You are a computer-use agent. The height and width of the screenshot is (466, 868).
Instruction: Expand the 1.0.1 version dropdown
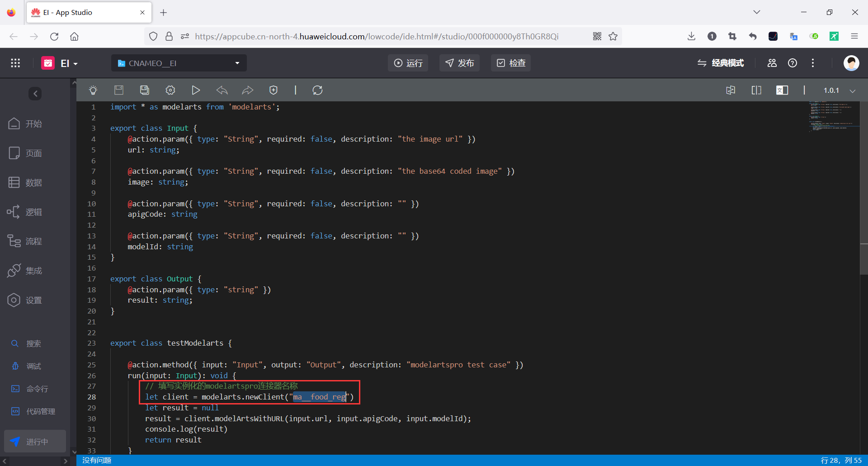tap(853, 90)
